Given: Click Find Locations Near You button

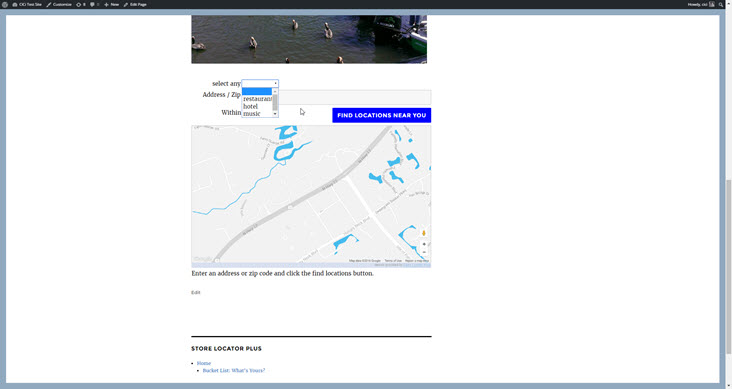Looking at the screenshot, I should 381,115.
